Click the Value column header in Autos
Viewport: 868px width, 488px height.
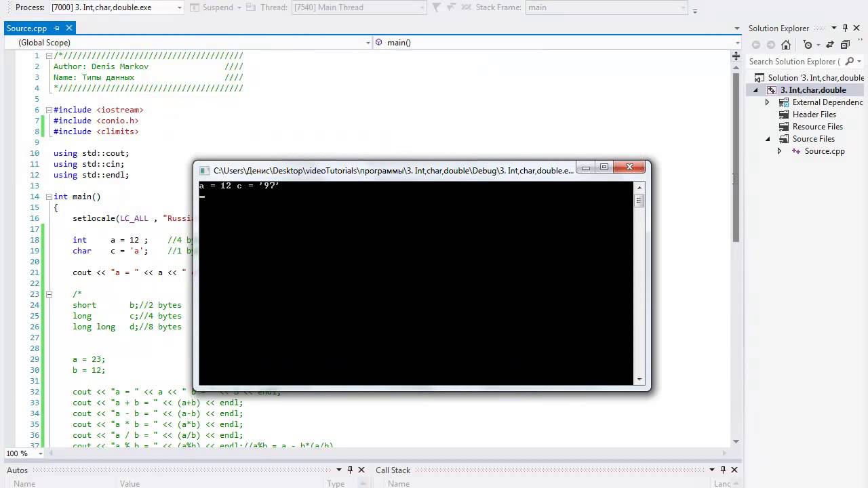[x=130, y=484]
